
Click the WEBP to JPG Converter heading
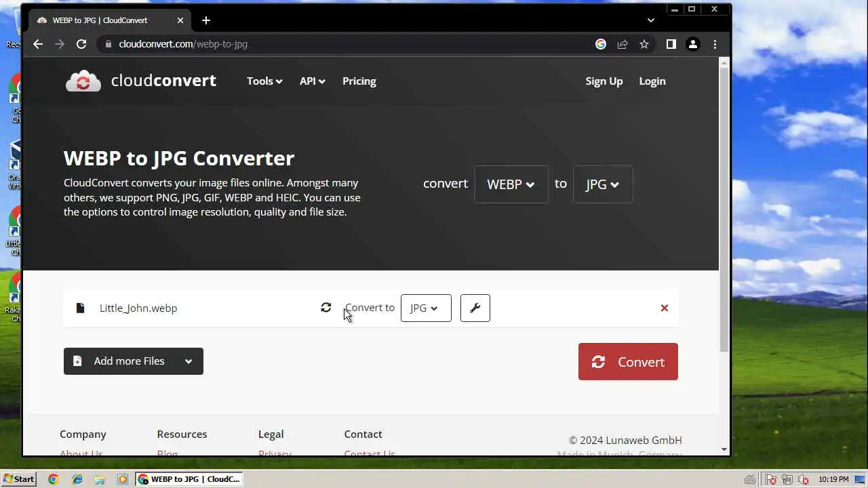tap(179, 158)
